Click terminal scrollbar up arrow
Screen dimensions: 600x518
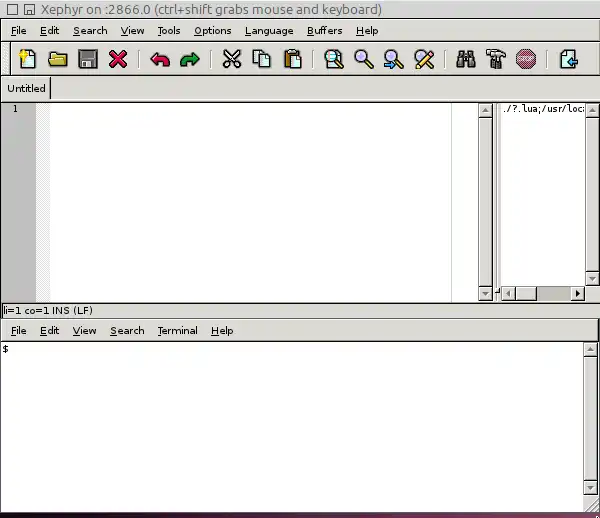point(590,349)
